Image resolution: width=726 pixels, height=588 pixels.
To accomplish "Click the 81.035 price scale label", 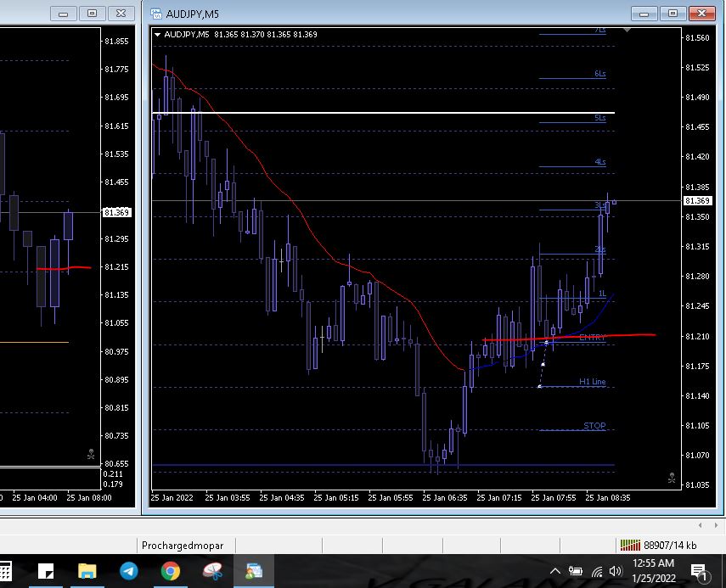I will tap(697, 484).
